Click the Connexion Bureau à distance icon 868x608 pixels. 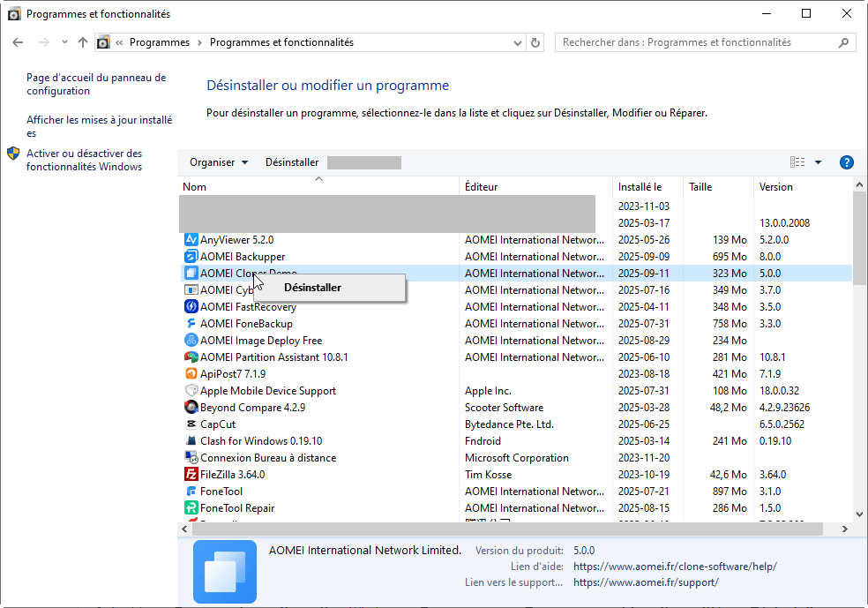[191, 457]
